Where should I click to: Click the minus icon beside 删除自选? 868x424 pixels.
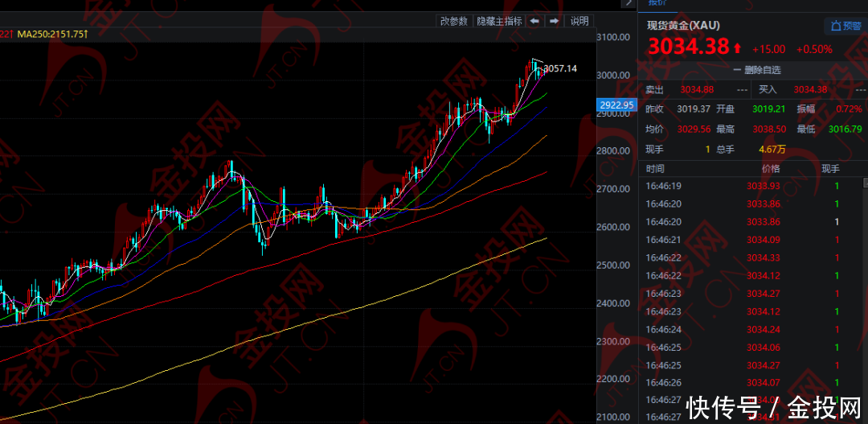736,70
